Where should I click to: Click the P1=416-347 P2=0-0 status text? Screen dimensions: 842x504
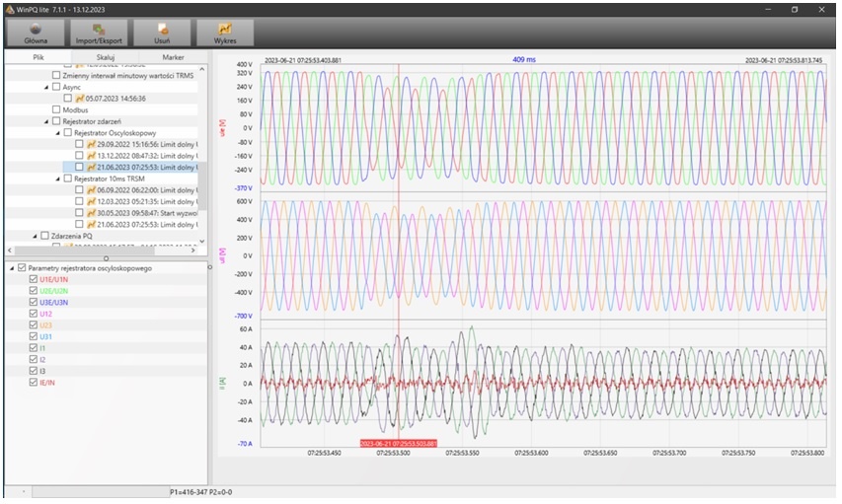coord(201,491)
